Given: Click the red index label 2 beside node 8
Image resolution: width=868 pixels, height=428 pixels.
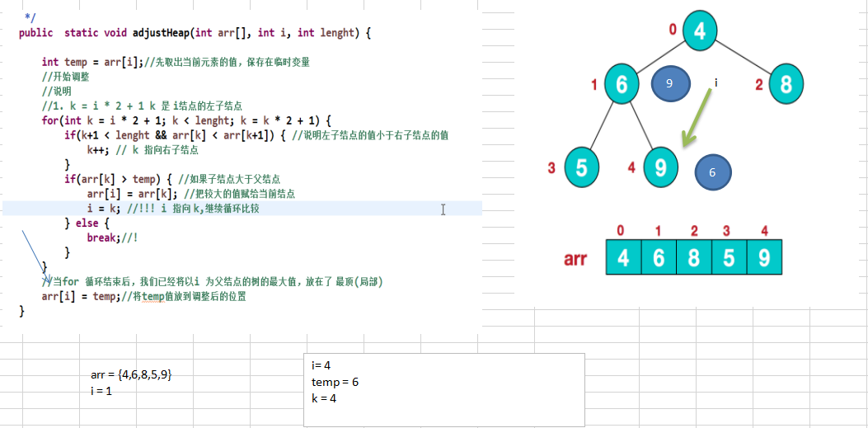Looking at the screenshot, I should click(759, 85).
